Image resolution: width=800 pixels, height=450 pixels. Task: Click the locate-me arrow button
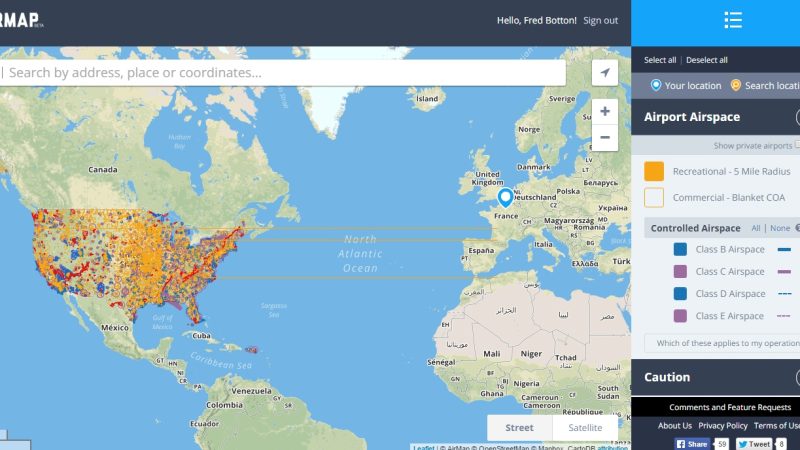coord(605,72)
